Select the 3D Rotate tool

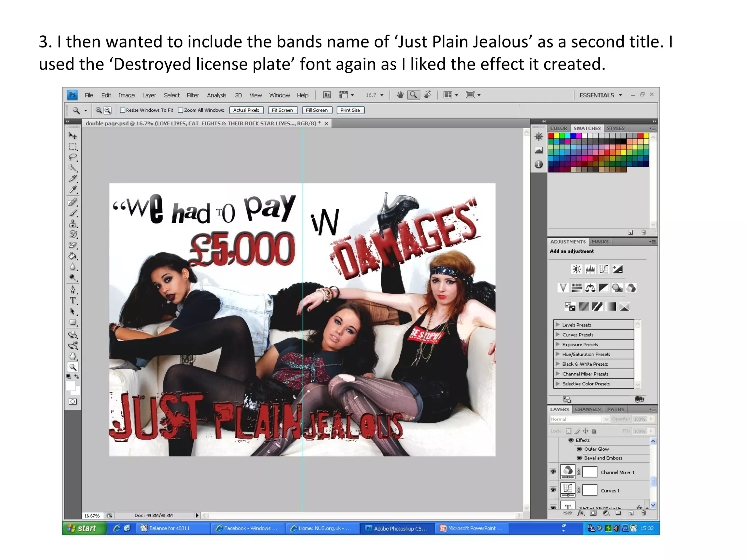point(73,335)
